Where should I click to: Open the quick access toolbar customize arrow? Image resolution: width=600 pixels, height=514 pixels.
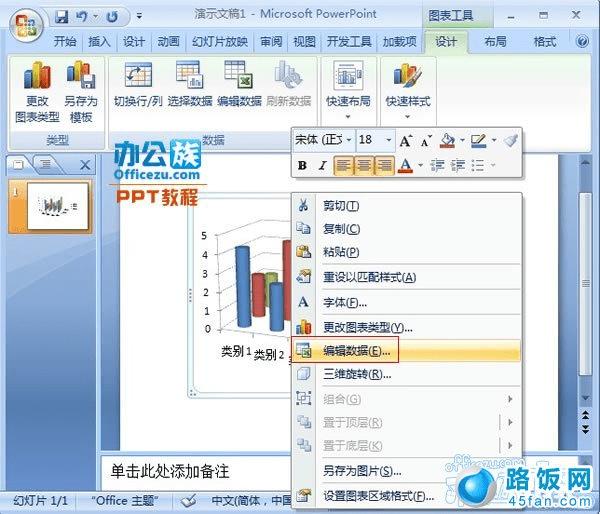pos(139,16)
